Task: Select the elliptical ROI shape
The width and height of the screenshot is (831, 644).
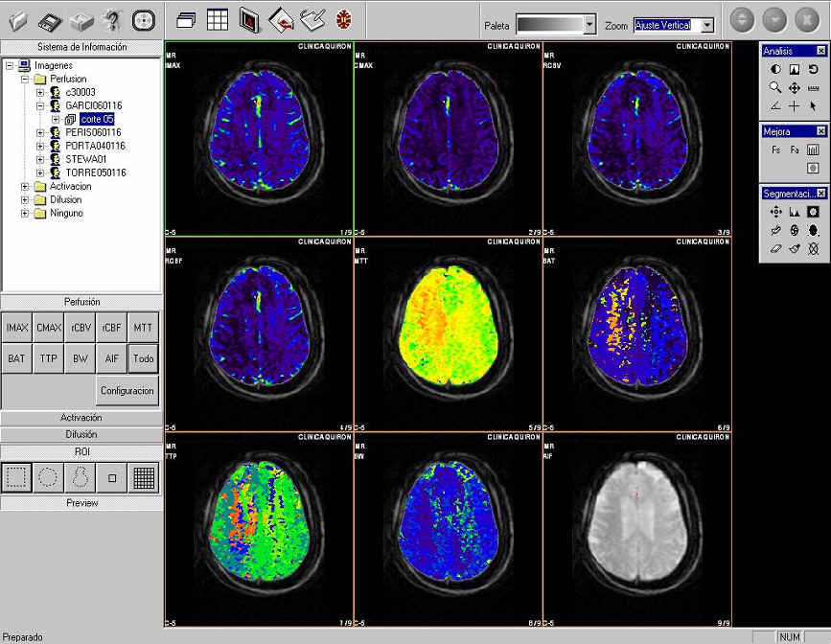Action: [x=48, y=476]
